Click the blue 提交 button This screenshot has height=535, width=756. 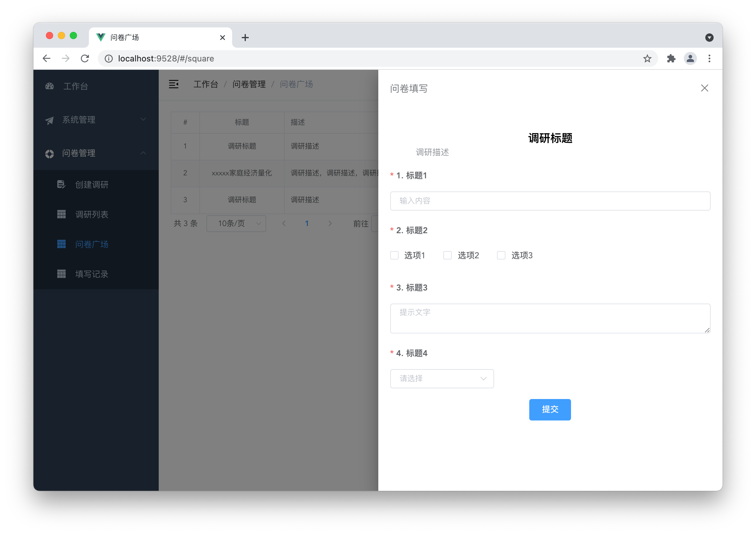(550, 409)
